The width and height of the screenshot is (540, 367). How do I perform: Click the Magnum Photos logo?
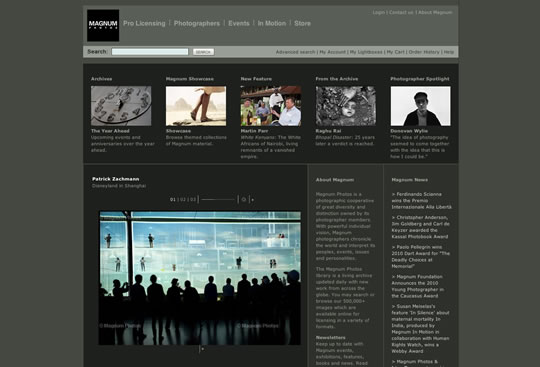[x=103, y=25]
